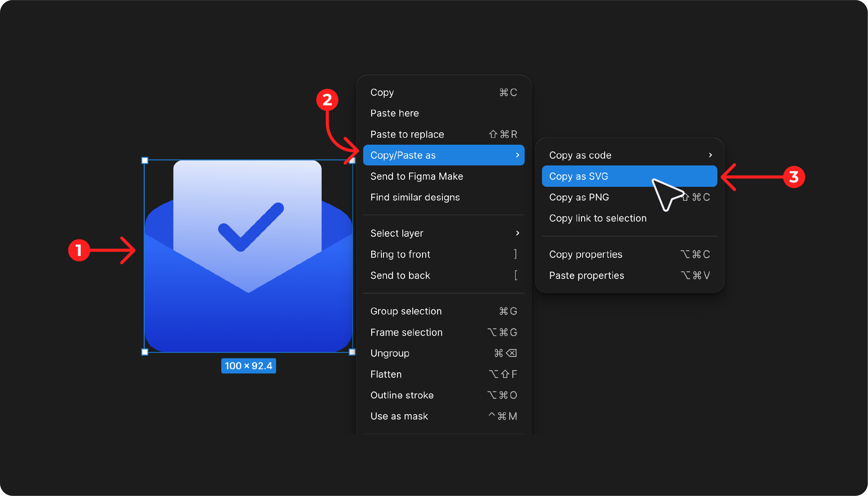Select Find similar designs
The width and height of the screenshot is (868, 496).
415,197
